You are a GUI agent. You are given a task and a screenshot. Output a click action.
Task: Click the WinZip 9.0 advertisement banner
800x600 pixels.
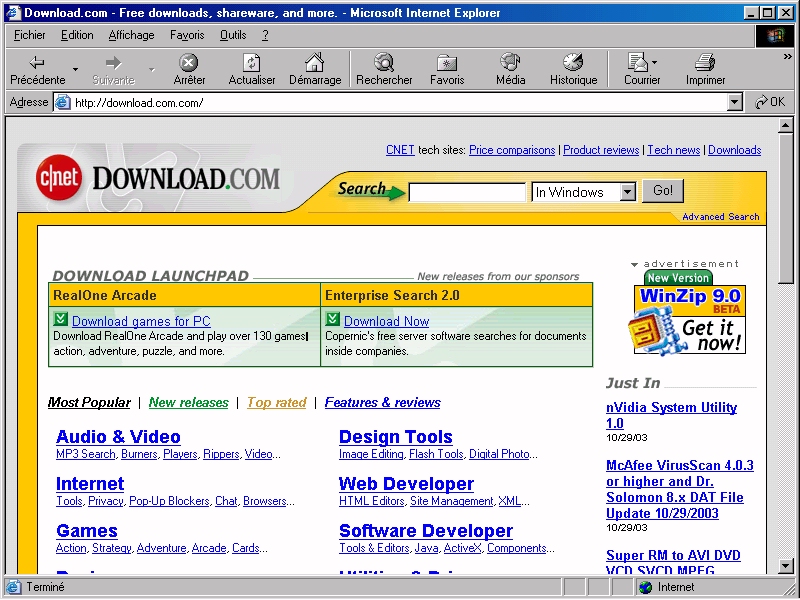[687, 313]
